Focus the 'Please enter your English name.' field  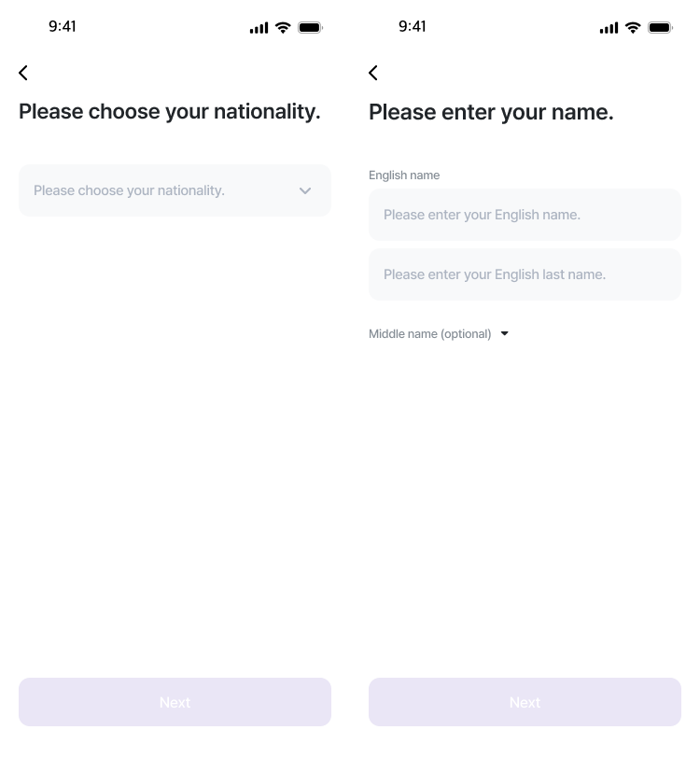(525, 215)
